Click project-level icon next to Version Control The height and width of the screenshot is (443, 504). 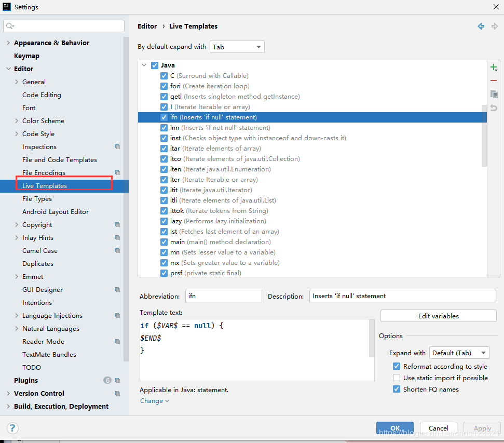117,394
